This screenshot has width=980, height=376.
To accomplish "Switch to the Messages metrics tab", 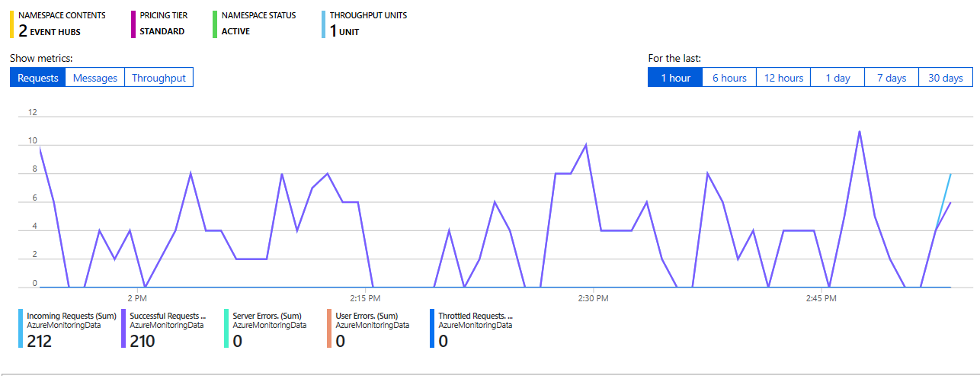I will [x=95, y=78].
